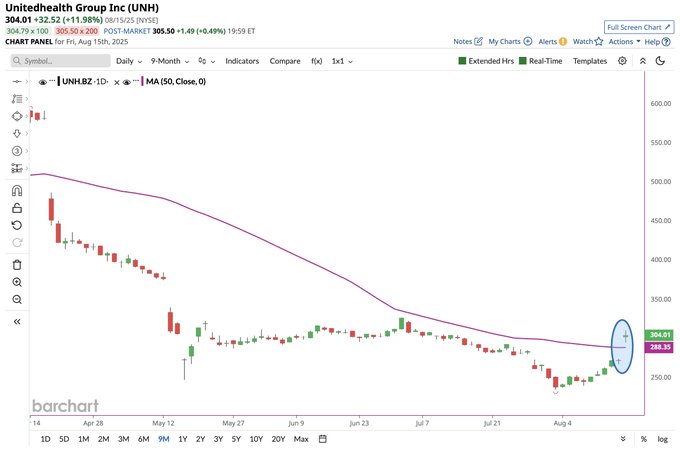680x452 pixels.
Task: Toggle Extended Hrs checkbox
Action: coord(486,61)
